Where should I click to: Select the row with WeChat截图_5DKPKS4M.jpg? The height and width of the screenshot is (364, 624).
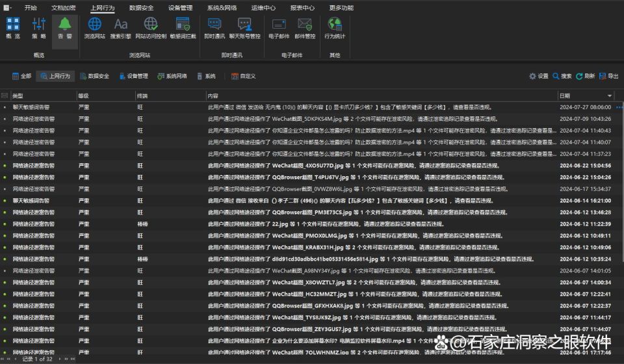tap(307, 119)
